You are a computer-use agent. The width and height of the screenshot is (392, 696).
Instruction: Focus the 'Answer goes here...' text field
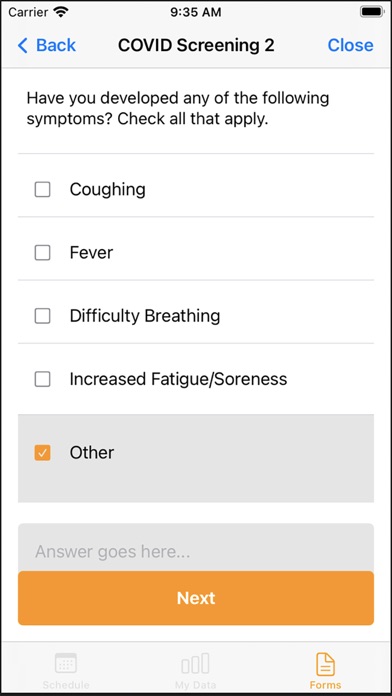pyautogui.click(x=196, y=548)
